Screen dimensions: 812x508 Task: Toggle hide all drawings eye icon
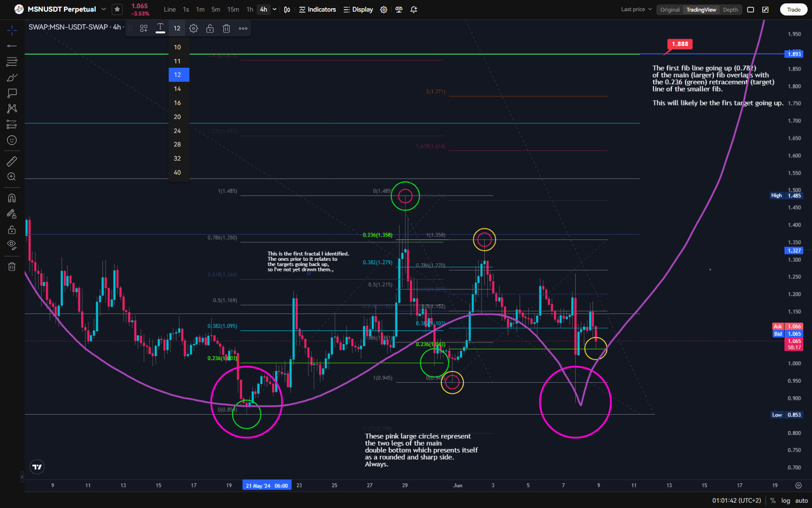tap(12, 245)
